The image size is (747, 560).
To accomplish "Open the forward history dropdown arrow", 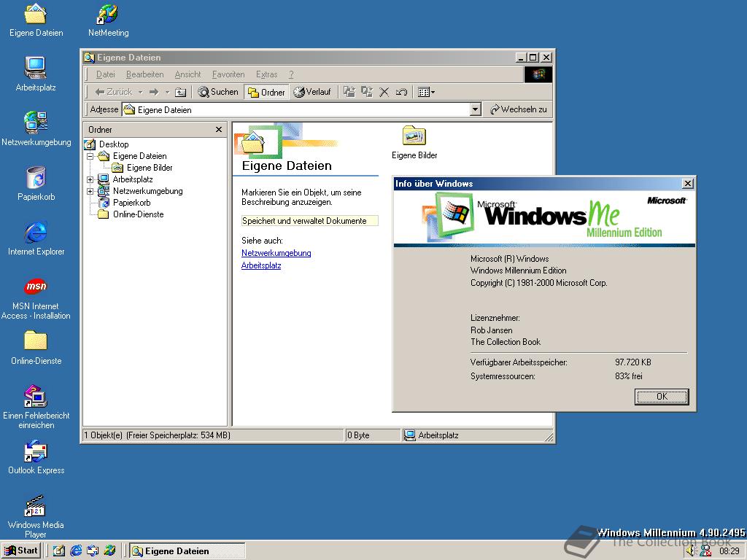I will click(x=167, y=92).
